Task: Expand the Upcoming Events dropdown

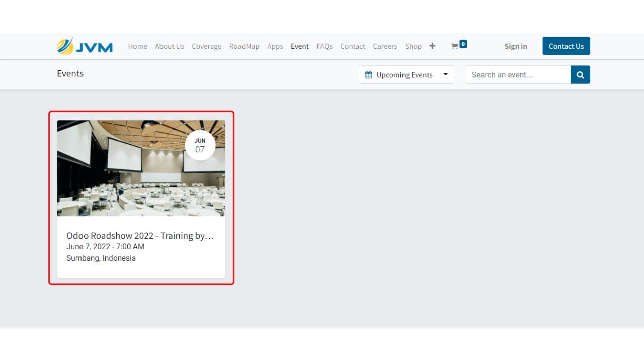Action: (407, 75)
